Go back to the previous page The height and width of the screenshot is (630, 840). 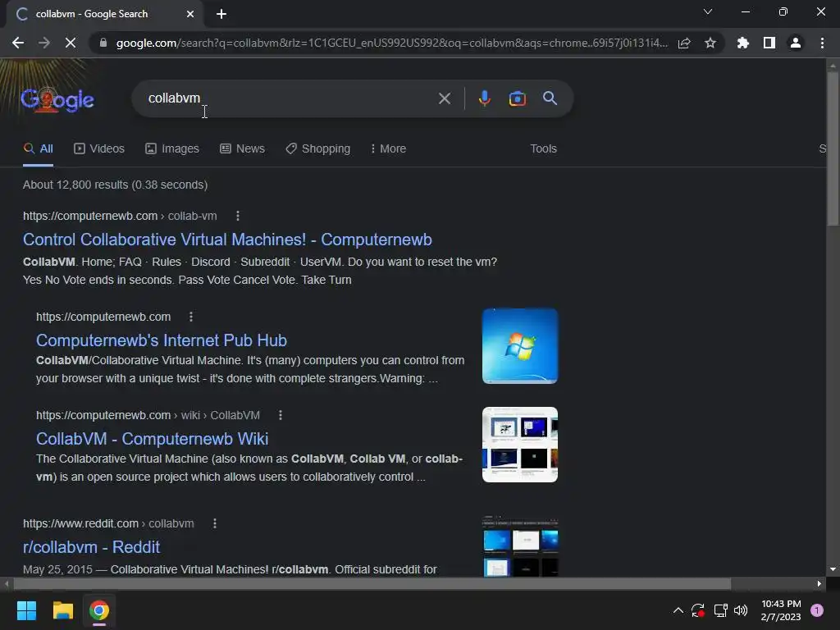18,43
